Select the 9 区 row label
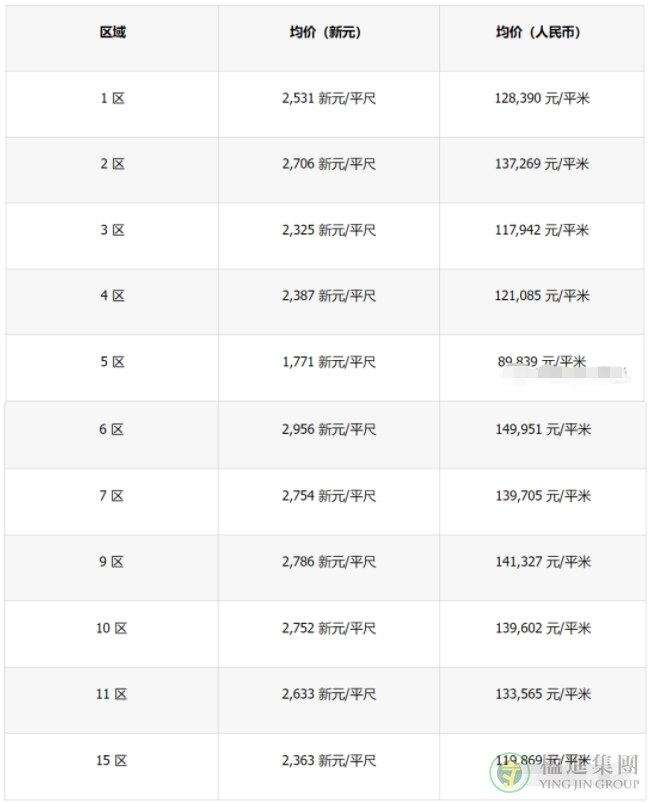Screen dimensions: 649x803 (111, 562)
